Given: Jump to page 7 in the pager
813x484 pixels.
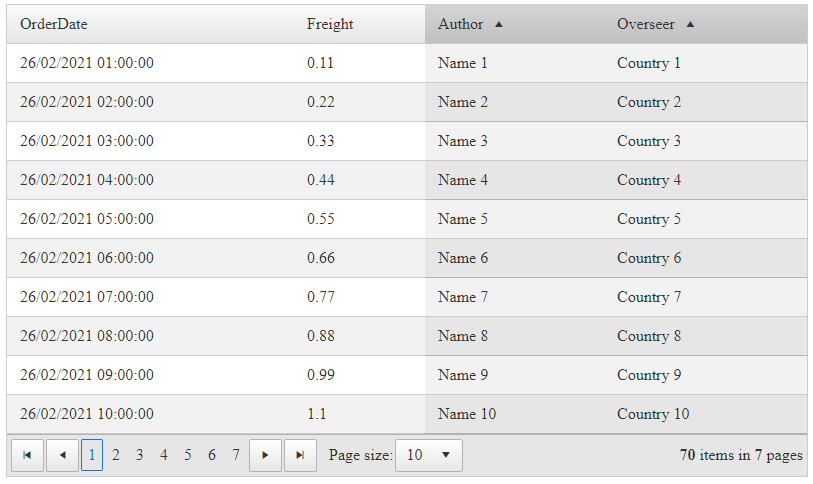Looking at the screenshot, I should tap(236, 455).
